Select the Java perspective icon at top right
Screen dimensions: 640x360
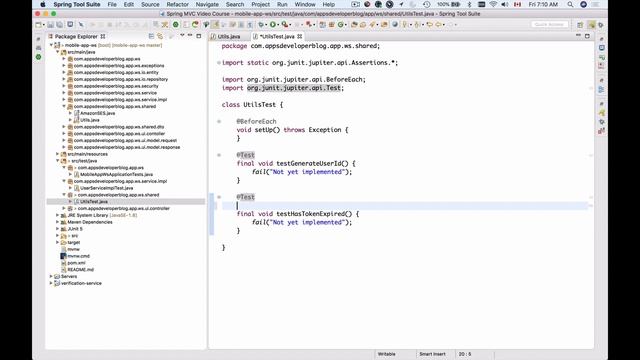point(591,25)
